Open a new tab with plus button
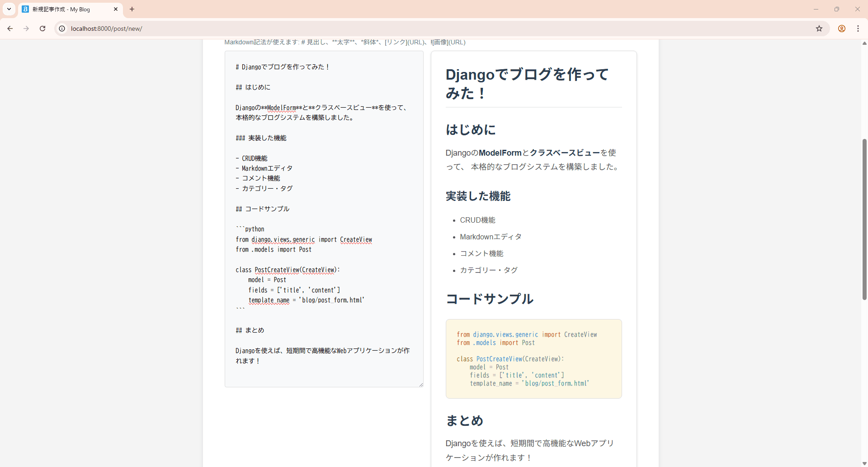 click(x=132, y=9)
